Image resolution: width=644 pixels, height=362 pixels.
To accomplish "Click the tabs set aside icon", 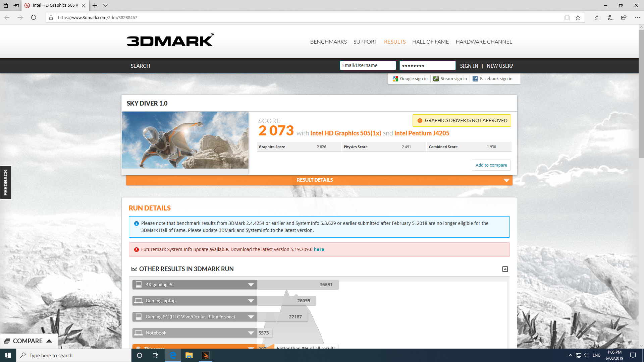I will coord(5,5).
